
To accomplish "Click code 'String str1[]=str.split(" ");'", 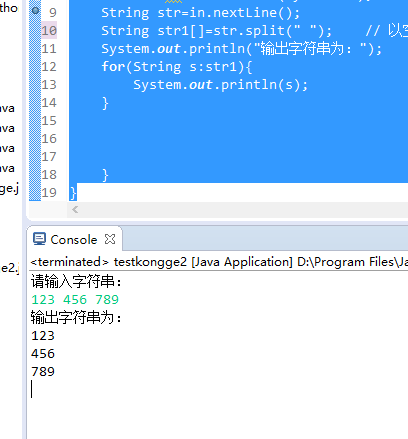I will (217, 31).
